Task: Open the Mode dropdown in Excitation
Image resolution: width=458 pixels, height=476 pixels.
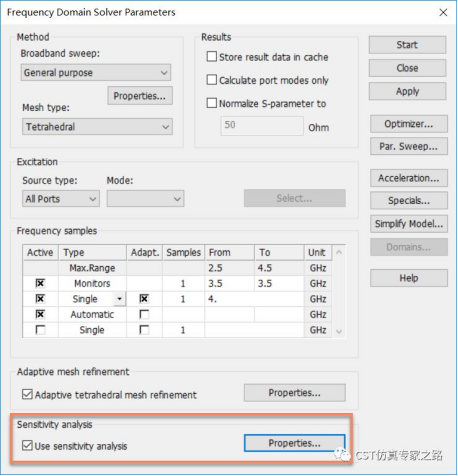Action: (145, 199)
